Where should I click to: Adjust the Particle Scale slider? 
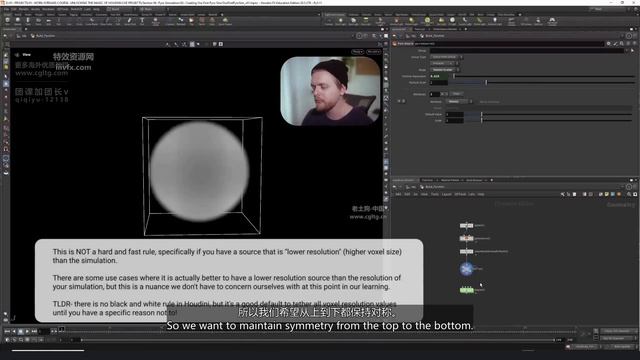(542, 82)
